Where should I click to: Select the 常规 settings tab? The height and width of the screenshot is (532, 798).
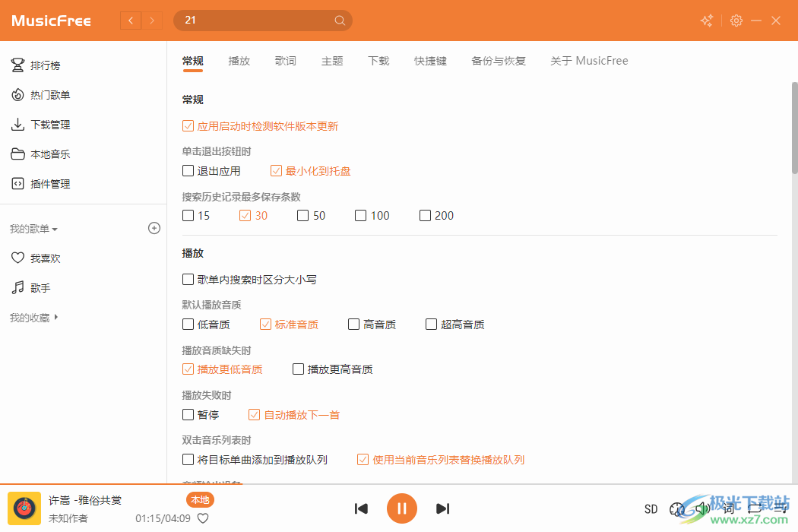coord(193,61)
